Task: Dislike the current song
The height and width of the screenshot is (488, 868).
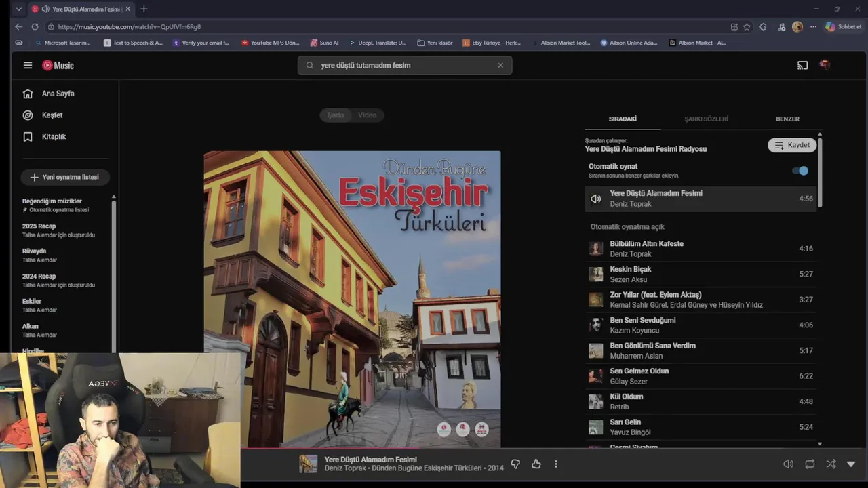Action: (x=515, y=464)
